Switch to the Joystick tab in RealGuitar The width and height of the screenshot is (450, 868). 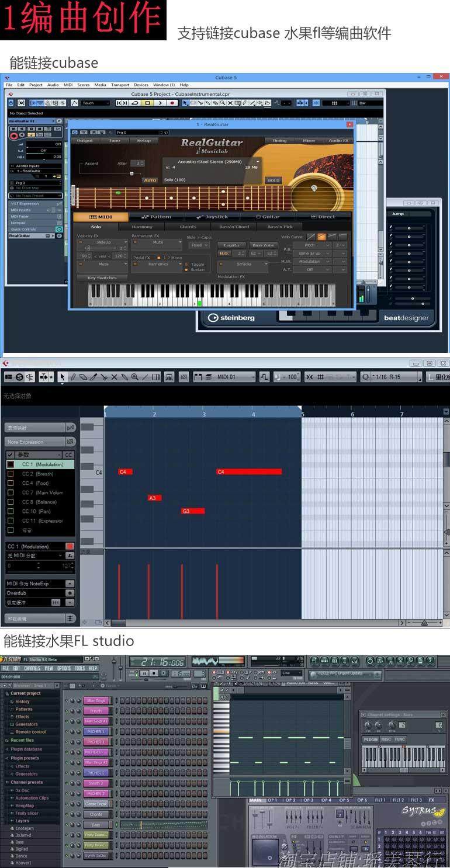[x=213, y=217]
